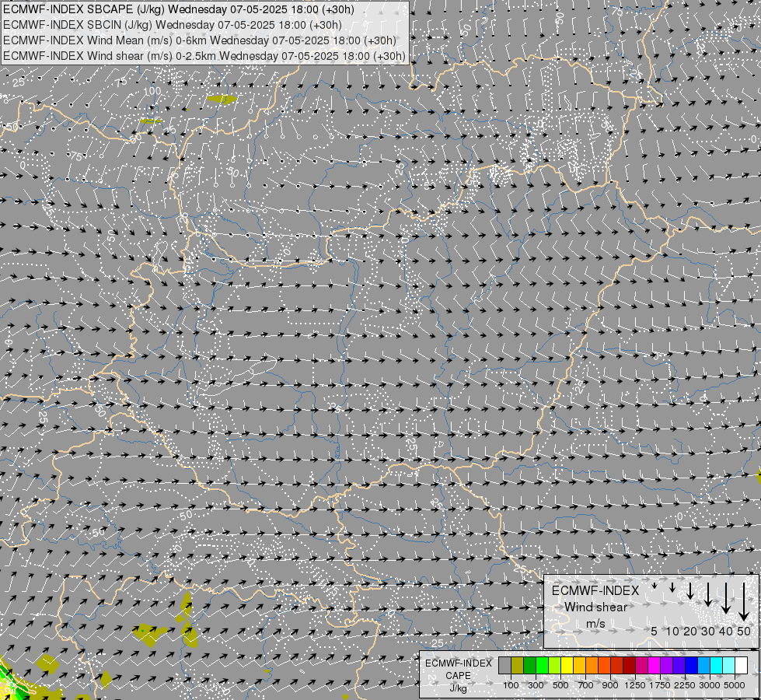Viewport: 761px width, 700px height.
Task: Click the 5000 value on CAPE scale
Action: click(735, 685)
